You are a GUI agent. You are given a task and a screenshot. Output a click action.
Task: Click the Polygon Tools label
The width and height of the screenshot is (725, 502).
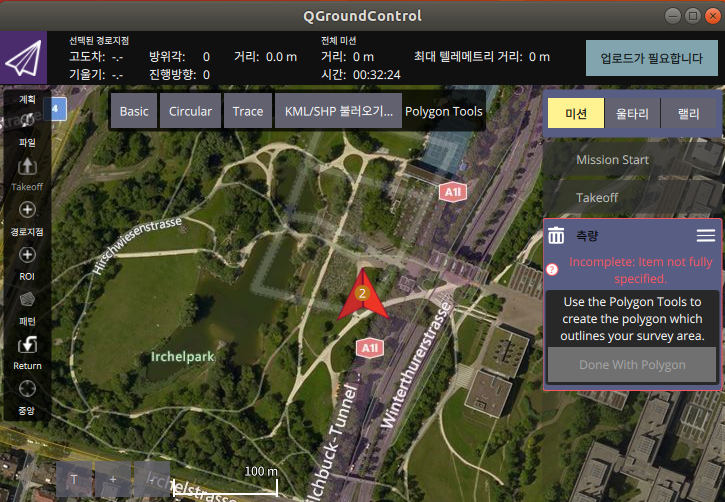pos(443,111)
